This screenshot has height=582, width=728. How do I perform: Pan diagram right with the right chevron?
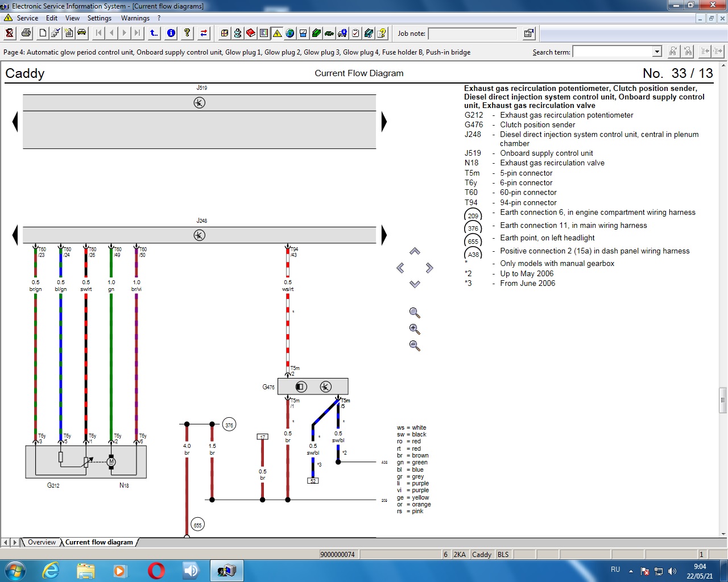coord(429,268)
